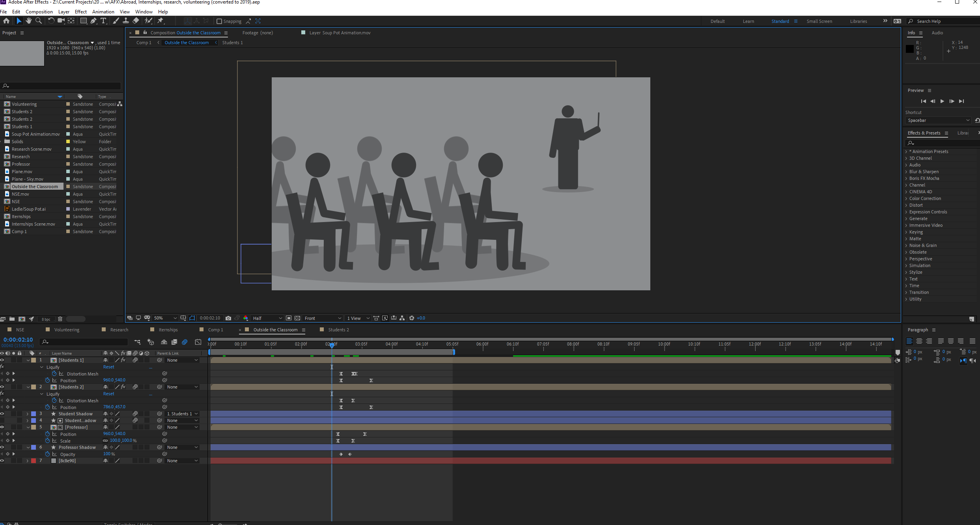This screenshot has width=980, height=525.
Task: Select the Puppet Pin tool
Action: (x=161, y=21)
